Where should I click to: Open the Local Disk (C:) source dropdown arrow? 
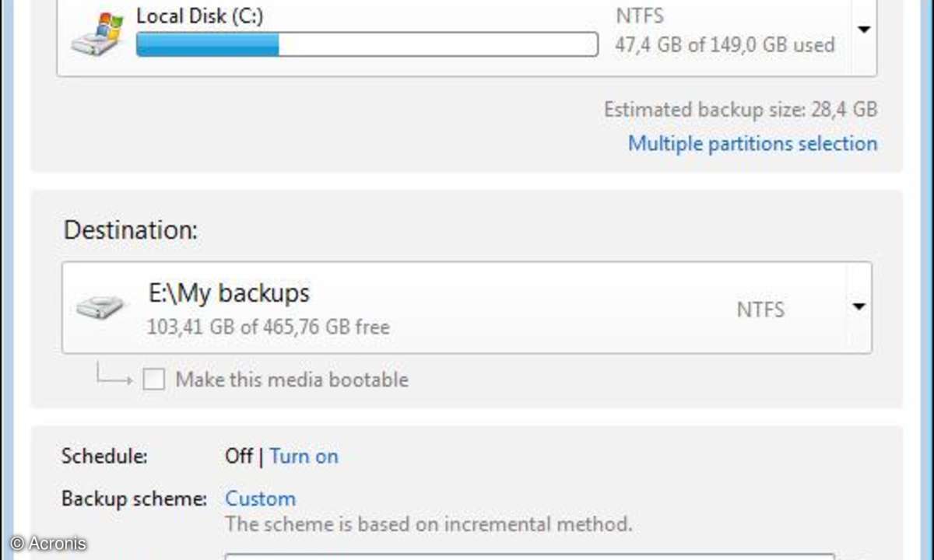863,30
